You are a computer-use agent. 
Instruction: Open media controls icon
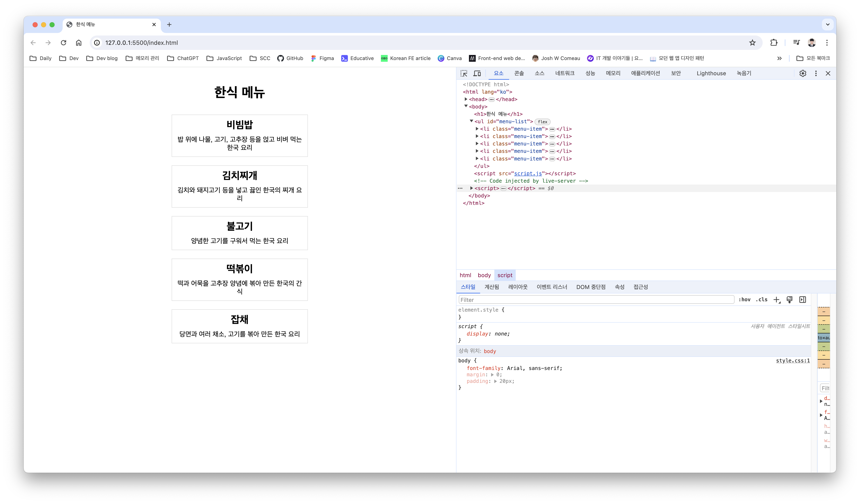point(797,43)
